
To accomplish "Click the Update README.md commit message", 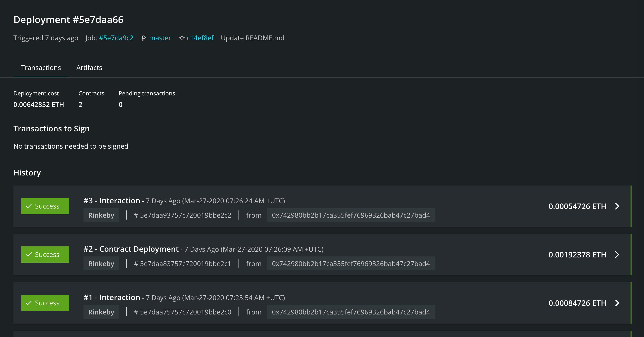I will pos(252,38).
